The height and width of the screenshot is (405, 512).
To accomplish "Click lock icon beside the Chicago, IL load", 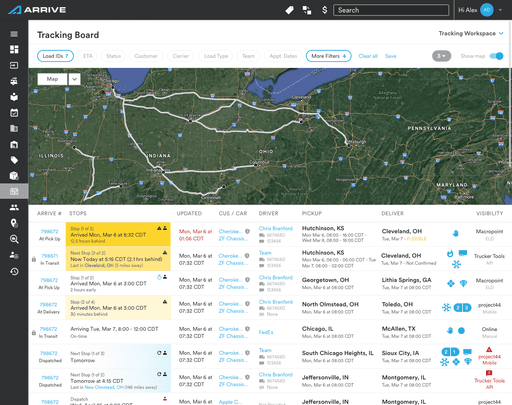I will click(34, 332).
